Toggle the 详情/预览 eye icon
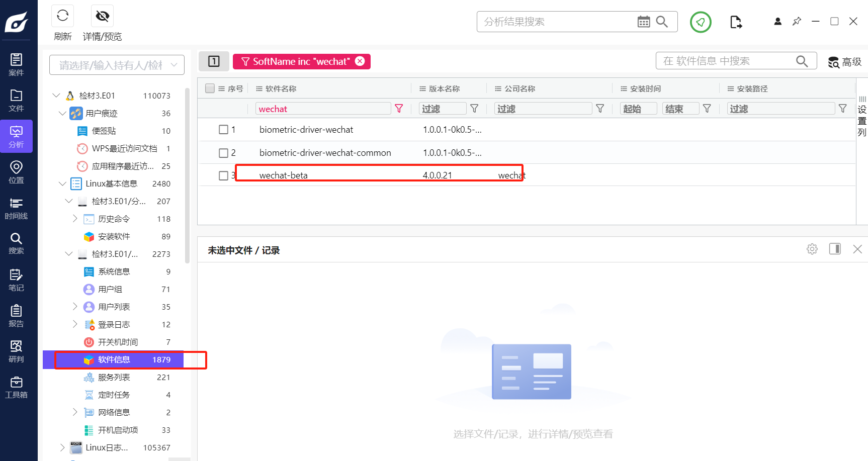Screen dimensions: 868x461 click(x=103, y=16)
